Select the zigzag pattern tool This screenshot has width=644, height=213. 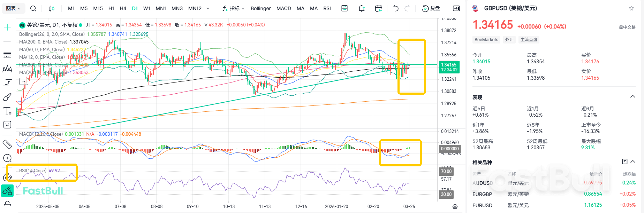(x=7, y=69)
